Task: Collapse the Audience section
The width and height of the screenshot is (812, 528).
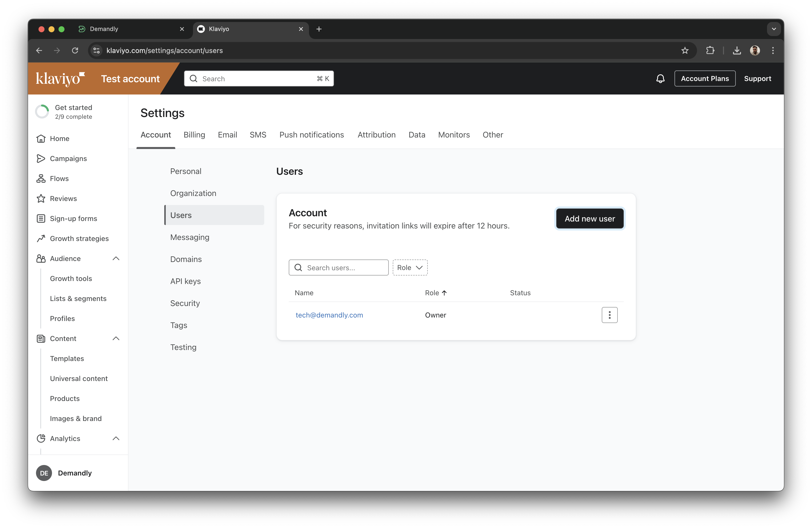Action: point(116,258)
